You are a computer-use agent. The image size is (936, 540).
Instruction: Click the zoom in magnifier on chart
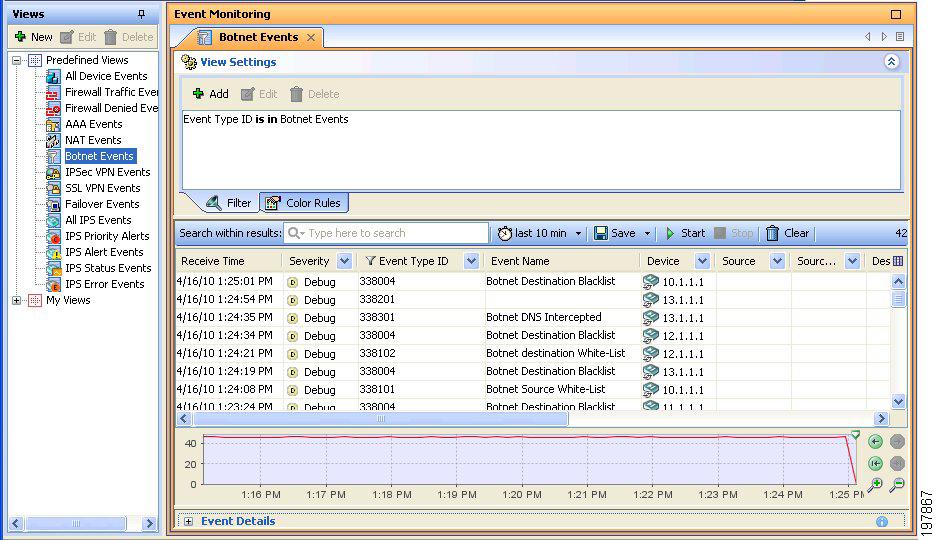point(875,485)
